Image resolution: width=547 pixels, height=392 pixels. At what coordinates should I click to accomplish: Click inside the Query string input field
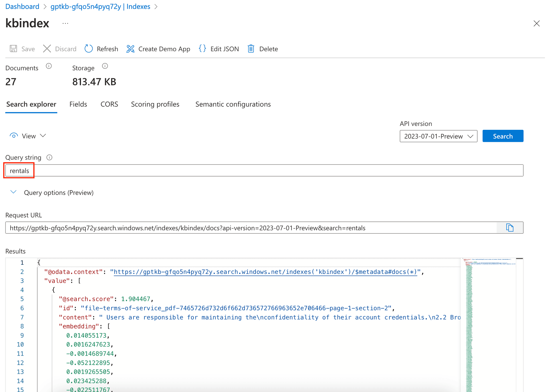264,171
